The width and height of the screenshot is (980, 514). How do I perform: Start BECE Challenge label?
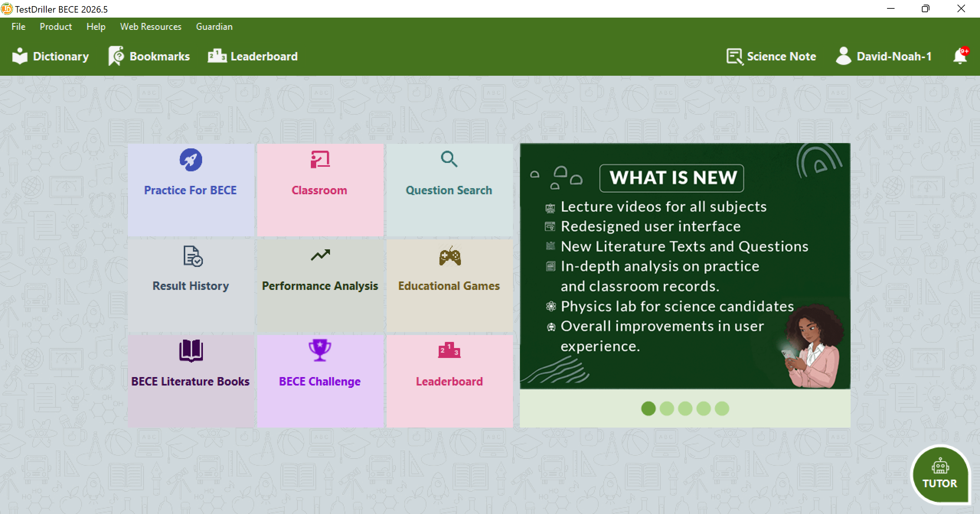click(320, 381)
